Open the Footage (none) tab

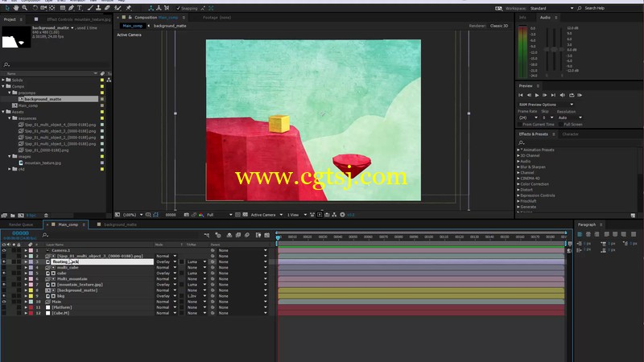[217, 18]
